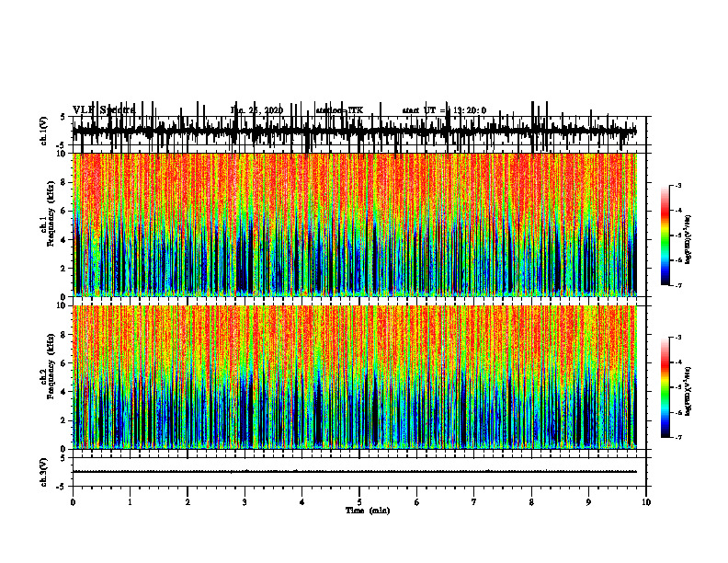728x563 pixels.
Task: Click the time axis tick label '9'
Action: pos(588,502)
